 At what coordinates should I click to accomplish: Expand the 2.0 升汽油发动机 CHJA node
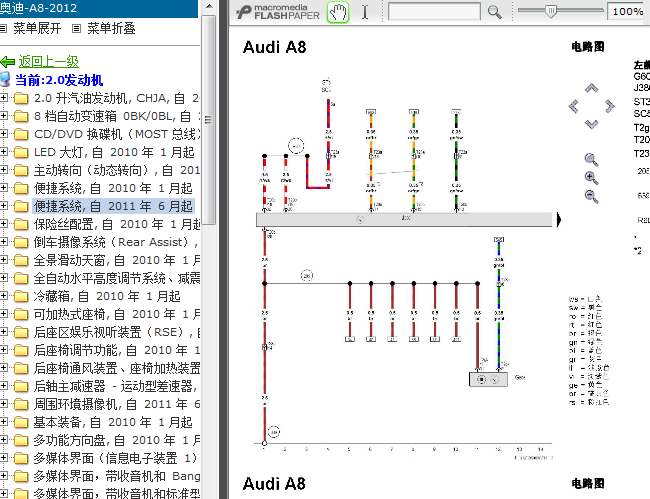pos(3,98)
